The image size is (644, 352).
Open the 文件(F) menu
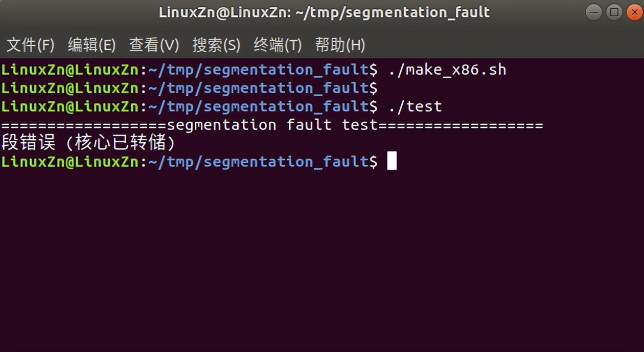30,45
